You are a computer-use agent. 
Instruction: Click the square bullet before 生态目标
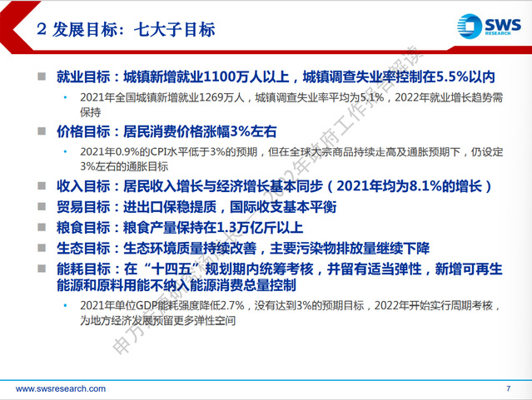click(41, 247)
